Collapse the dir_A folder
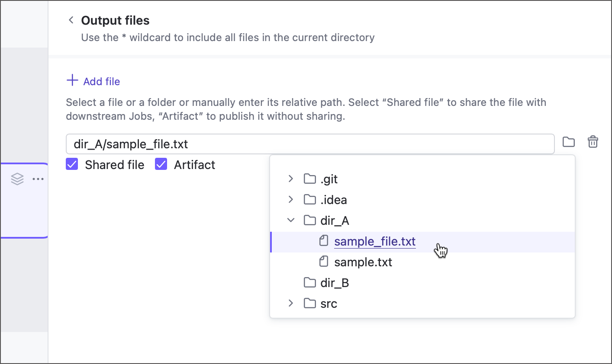The height and width of the screenshot is (364, 612). point(290,220)
